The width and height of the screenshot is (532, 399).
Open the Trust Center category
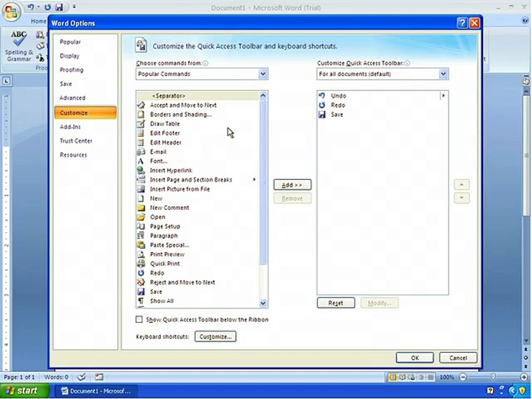(x=76, y=141)
